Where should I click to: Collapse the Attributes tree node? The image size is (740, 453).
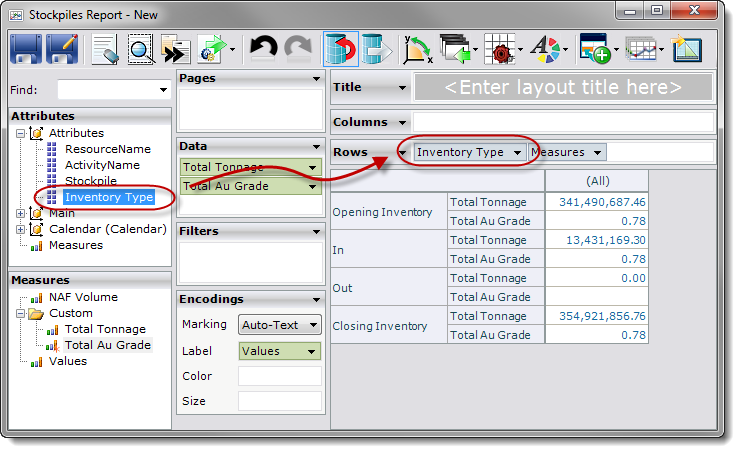[x=20, y=134]
